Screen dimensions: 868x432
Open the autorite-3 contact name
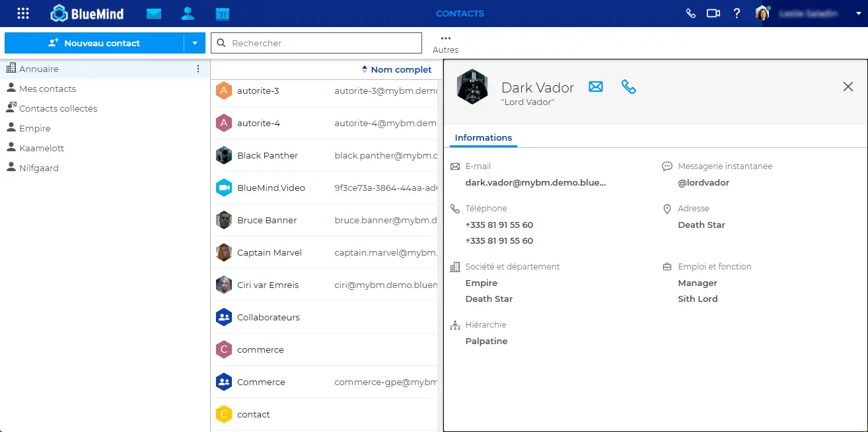(x=258, y=90)
